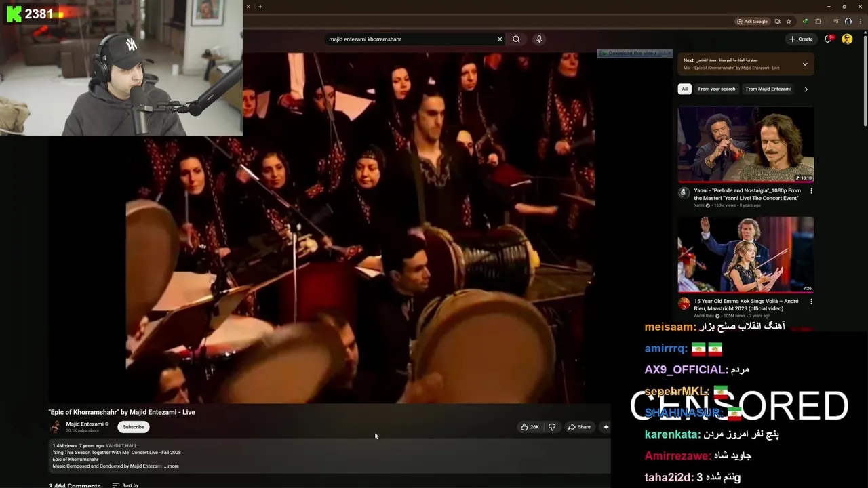Open a new browser tab

pos(260,7)
